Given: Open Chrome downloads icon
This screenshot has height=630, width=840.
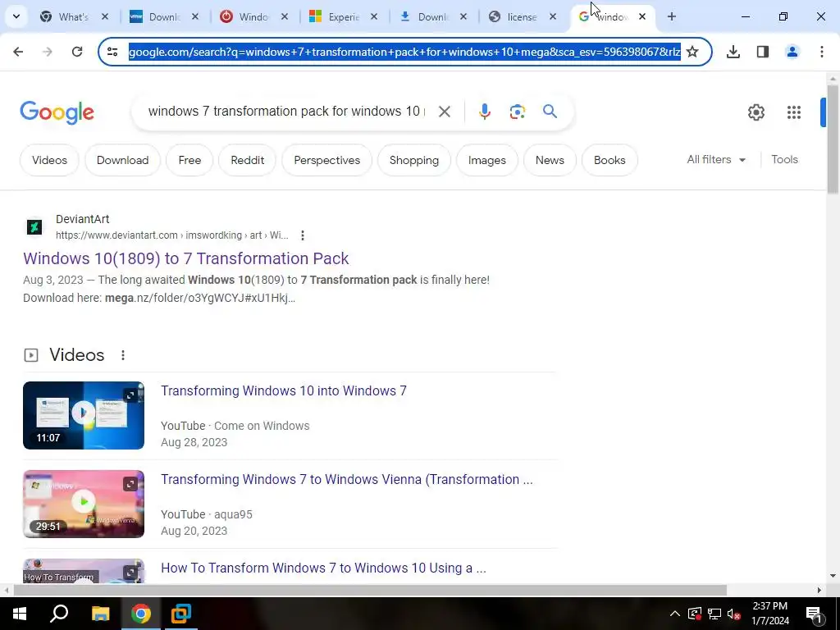Looking at the screenshot, I should (x=733, y=52).
